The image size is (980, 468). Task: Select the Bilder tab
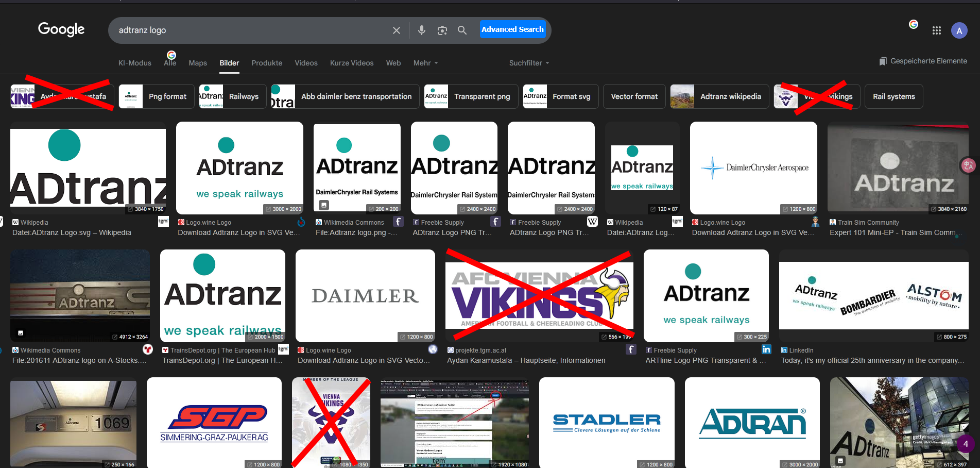(x=229, y=63)
